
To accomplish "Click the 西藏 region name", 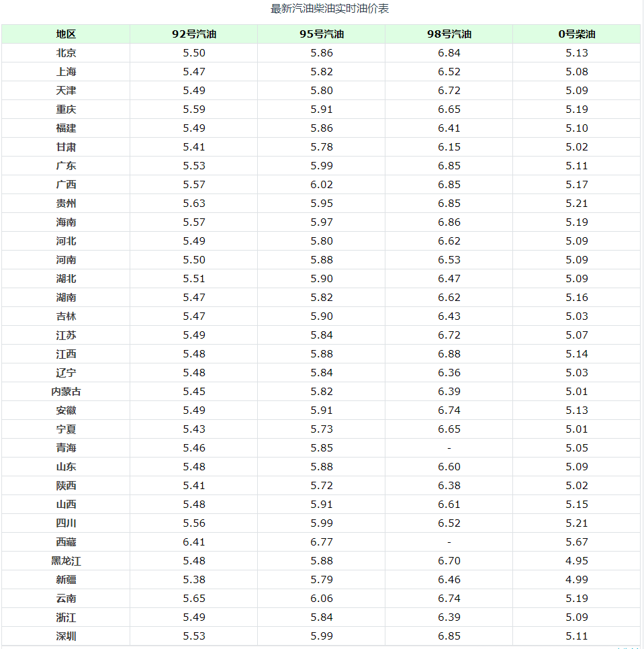I will [66, 542].
